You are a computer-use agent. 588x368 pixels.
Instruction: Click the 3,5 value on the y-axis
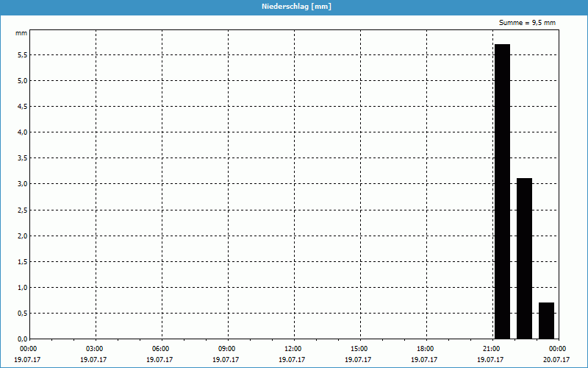click(x=21, y=158)
